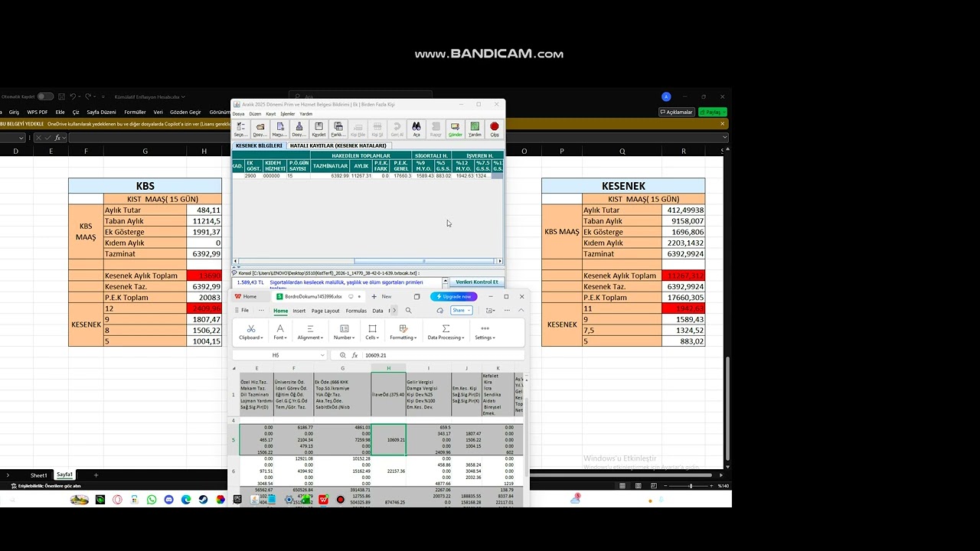Expand the Alignment group in WPS
The image size is (980, 551).
[310, 332]
